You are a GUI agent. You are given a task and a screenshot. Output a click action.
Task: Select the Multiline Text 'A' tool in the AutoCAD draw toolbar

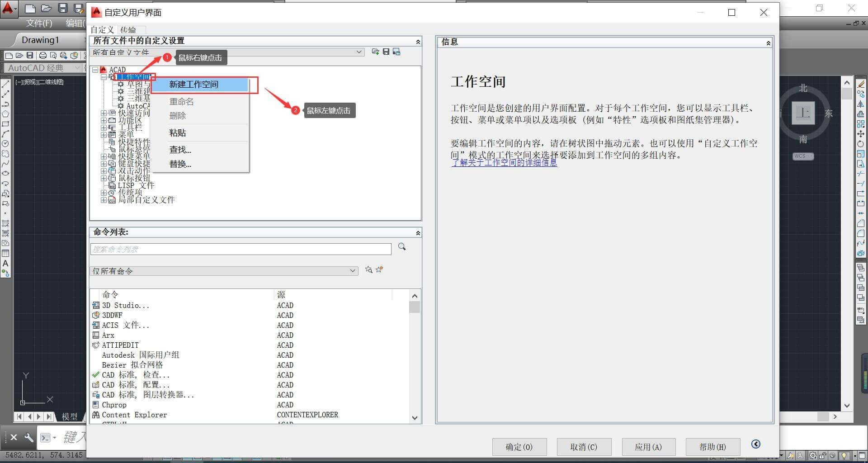tap(5, 263)
